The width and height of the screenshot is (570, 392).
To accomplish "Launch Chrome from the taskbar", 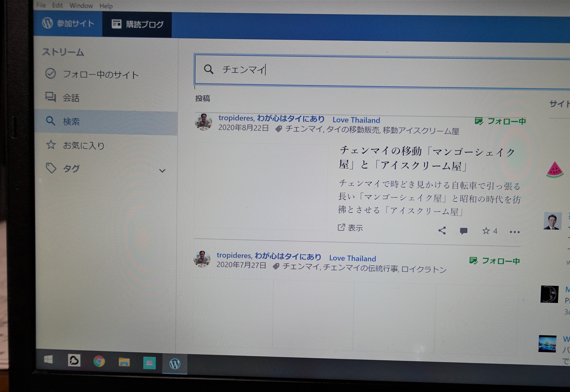I will pos(99,361).
